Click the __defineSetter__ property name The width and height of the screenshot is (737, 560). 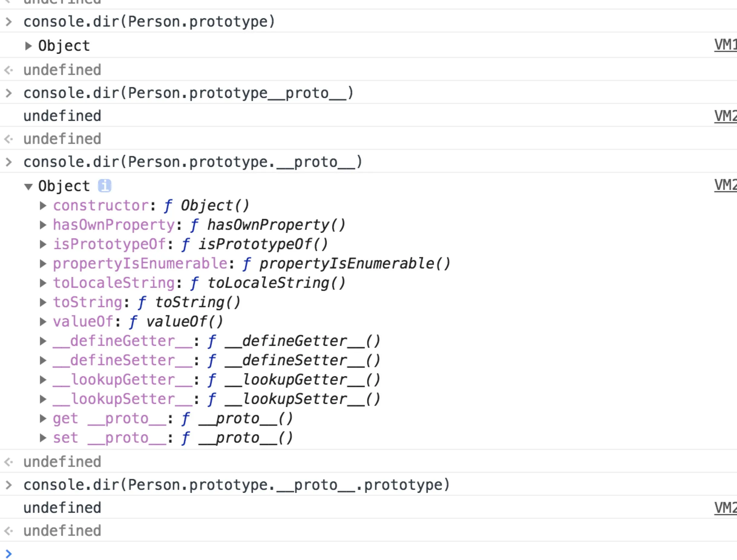click(x=123, y=360)
